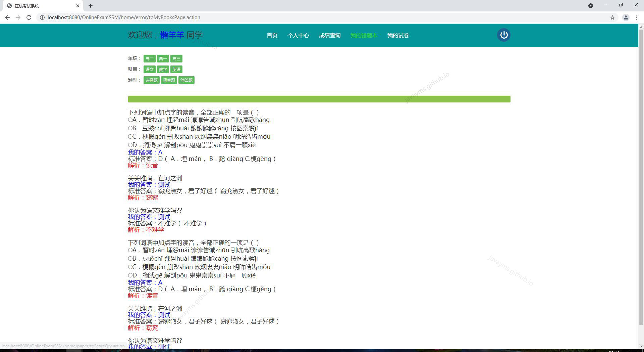Screen dimensions: 644x352
Task: Click first '关关雎鸠，在河之洲' question
Action: [155, 178]
